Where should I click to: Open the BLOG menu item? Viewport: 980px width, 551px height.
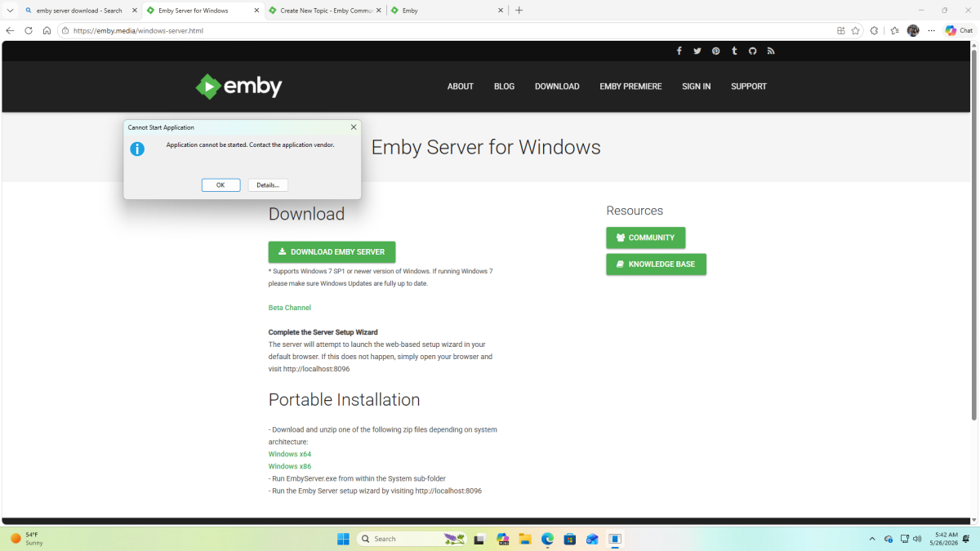[x=505, y=87]
